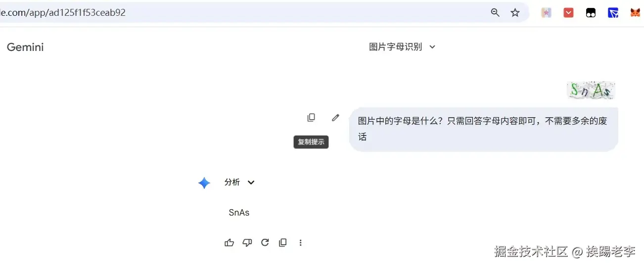Expand the 分析 thinking section chevron
The width and height of the screenshot is (644, 267).
click(x=251, y=182)
